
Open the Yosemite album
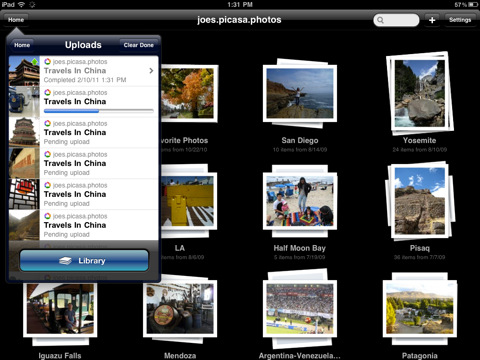click(x=420, y=94)
